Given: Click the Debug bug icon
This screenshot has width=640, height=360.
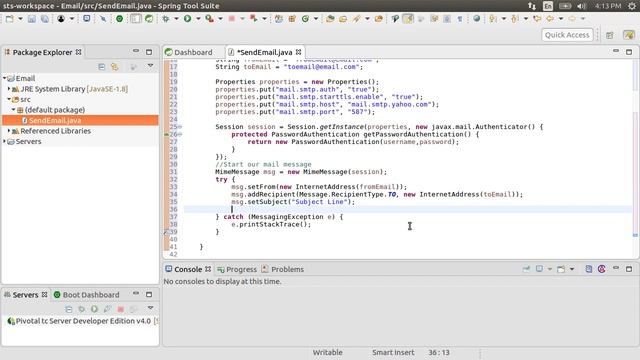Looking at the screenshot, I should pos(166,19).
